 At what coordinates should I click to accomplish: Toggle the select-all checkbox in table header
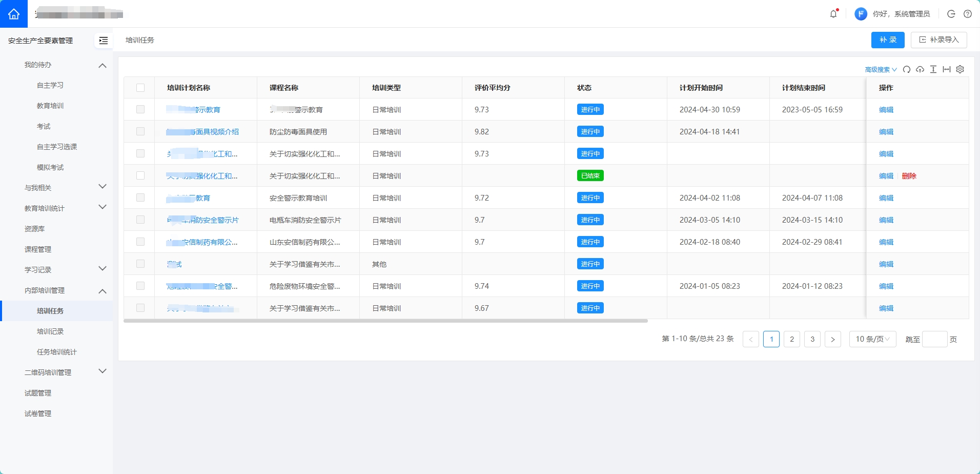[x=140, y=88]
